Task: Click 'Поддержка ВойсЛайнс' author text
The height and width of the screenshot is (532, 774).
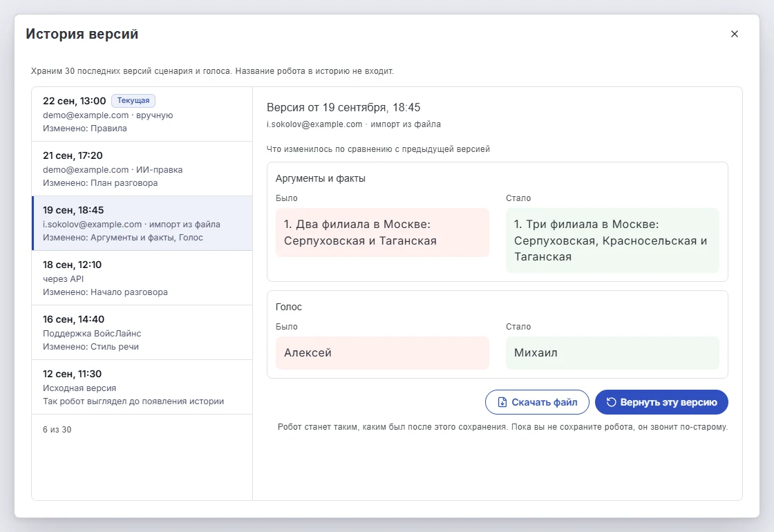Action: (x=92, y=334)
